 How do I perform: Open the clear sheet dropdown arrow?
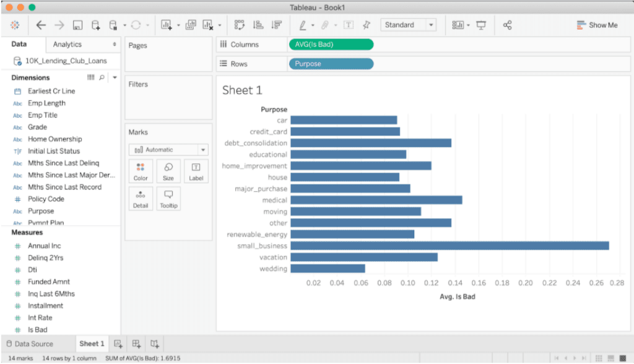point(220,25)
